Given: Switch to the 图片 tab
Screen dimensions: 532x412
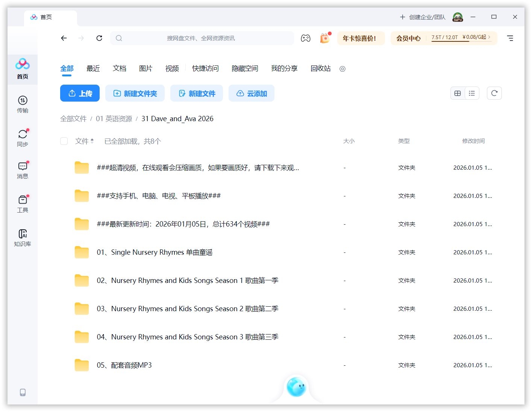Looking at the screenshot, I should tap(146, 68).
